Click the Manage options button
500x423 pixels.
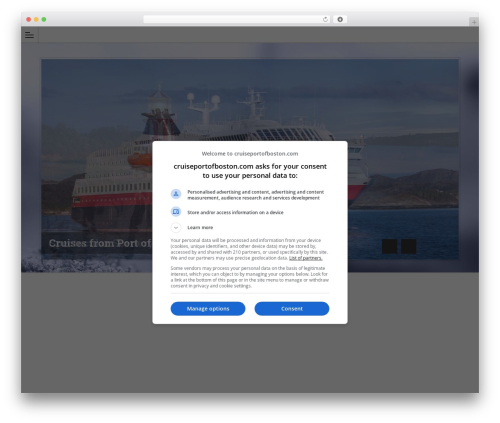pyautogui.click(x=208, y=309)
